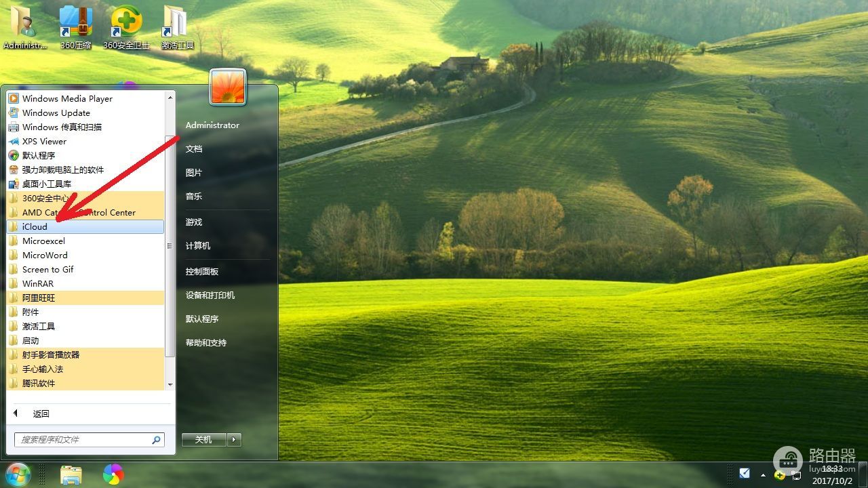Open 游戏 from the Start menu
Viewport: 868px width, 488px height.
pyautogui.click(x=194, y=222)
